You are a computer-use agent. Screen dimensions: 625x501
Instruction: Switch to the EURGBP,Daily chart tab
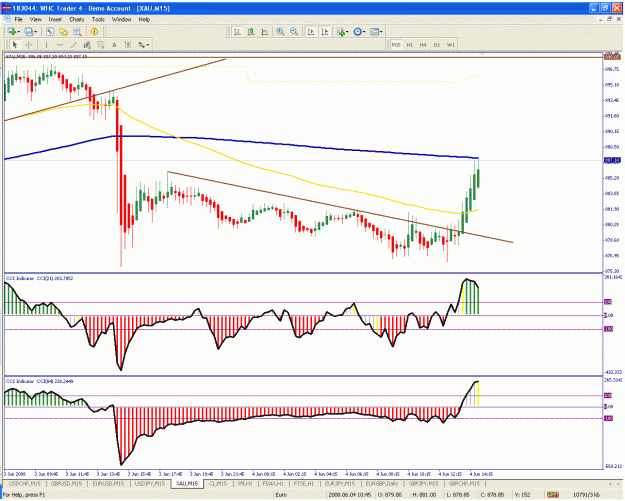[382, 483]
